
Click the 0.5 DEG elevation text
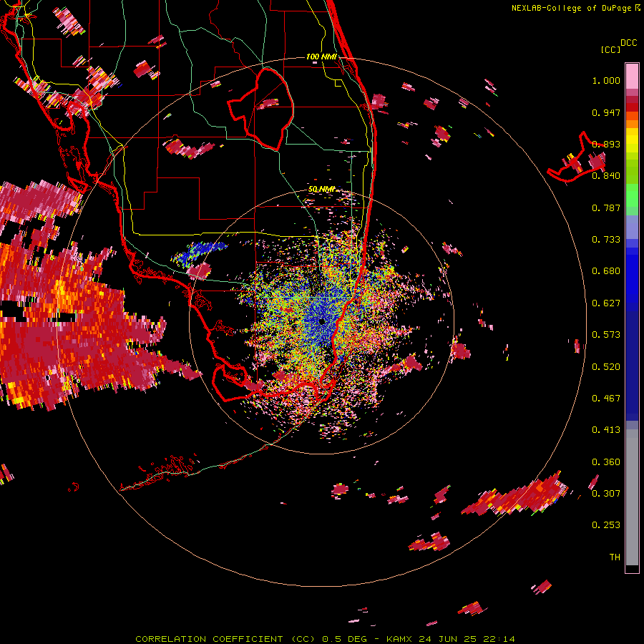343,639
